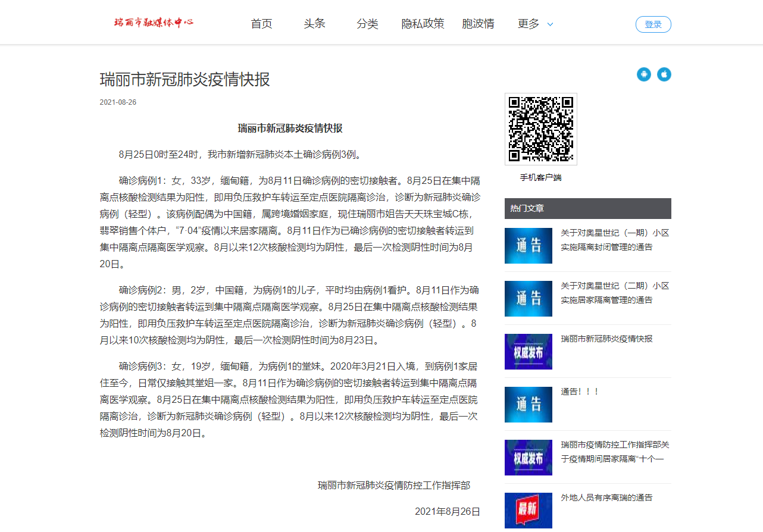Click the 最新 thumbnail image
763x532 pixels.
(x=528, y=510)
